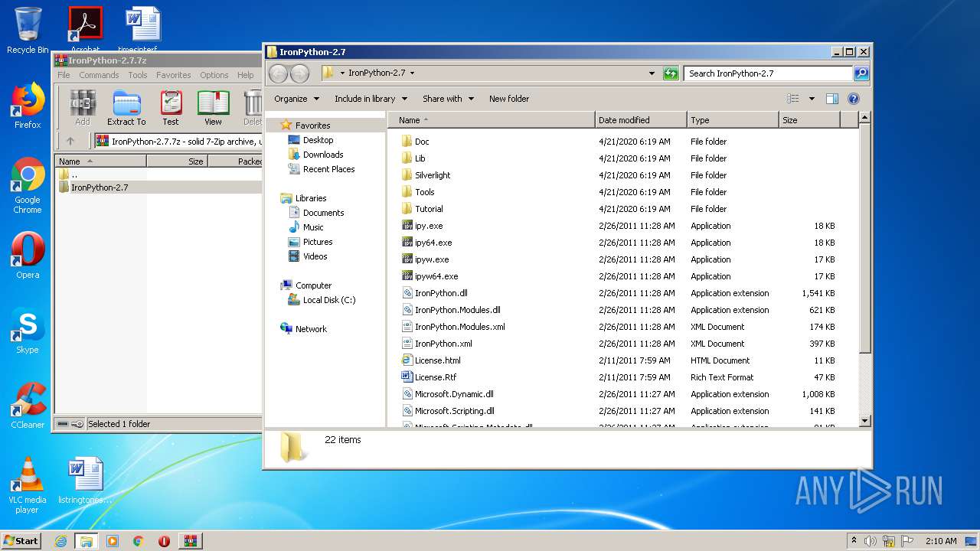The image size is (980, 551).
Task: Click the arrow after IronPython-2.7 in the address bar
Action: click(412, 73)
